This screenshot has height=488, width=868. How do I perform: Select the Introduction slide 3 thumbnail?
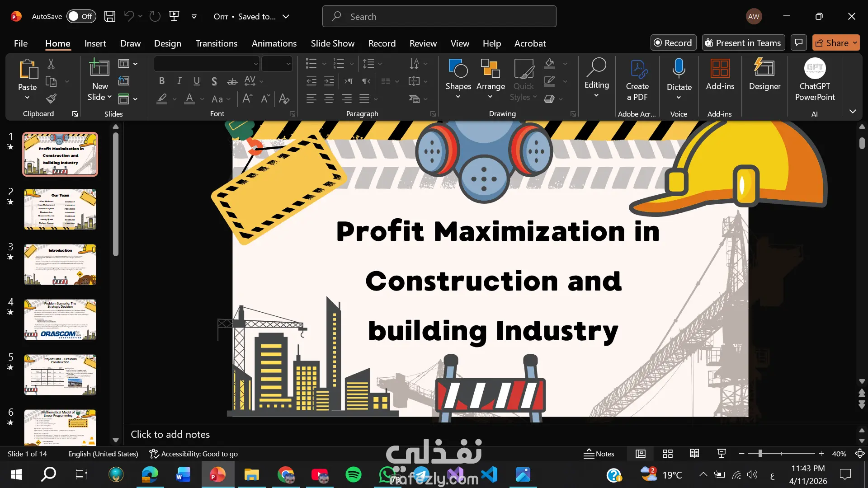pyautogui.click(x=60, y=264)
